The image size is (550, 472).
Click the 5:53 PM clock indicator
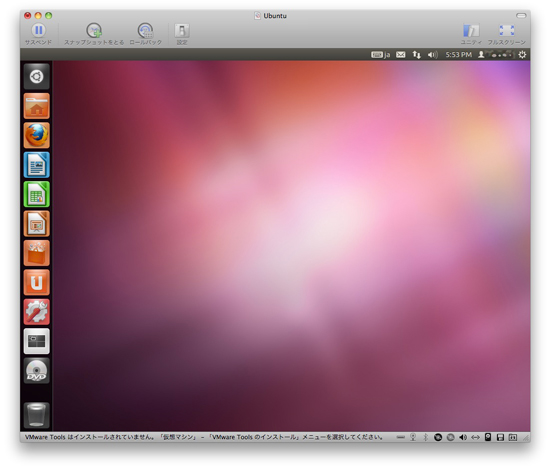458,55
